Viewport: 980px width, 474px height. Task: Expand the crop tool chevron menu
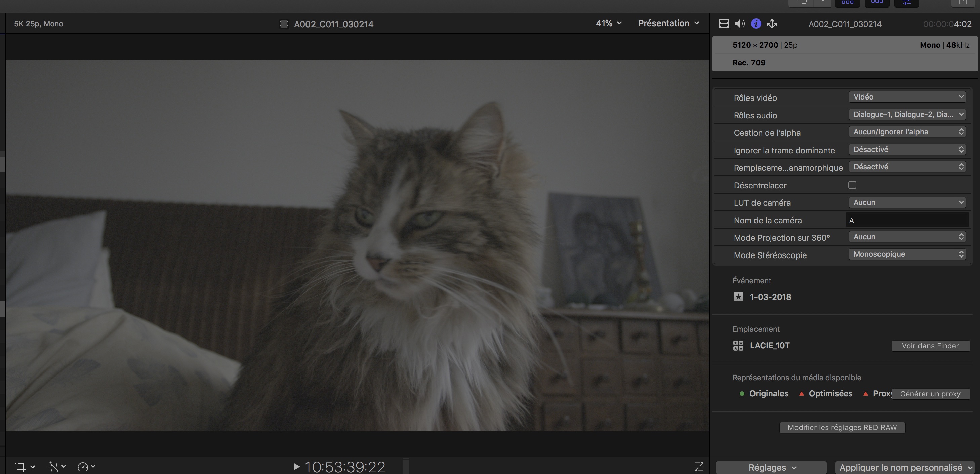[33, 466]
